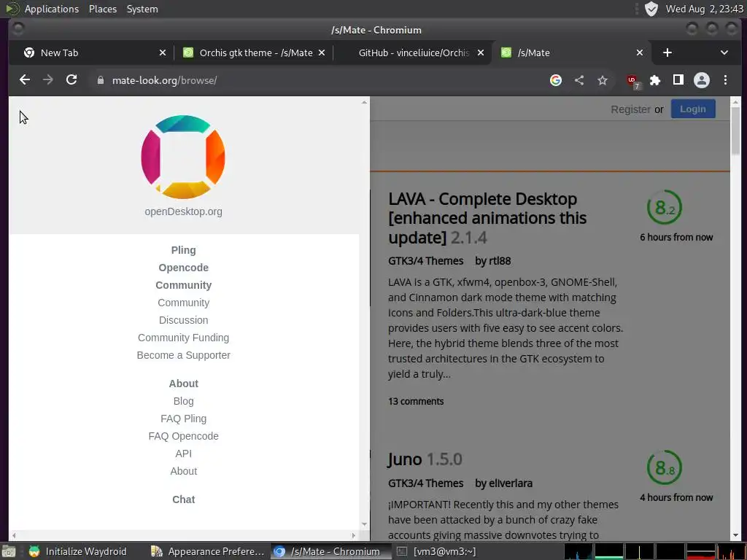This screenshot has width=747, height=560.
Task: Open the clock showing Wed Aug 2, 23:43
Action: (704, 9)
